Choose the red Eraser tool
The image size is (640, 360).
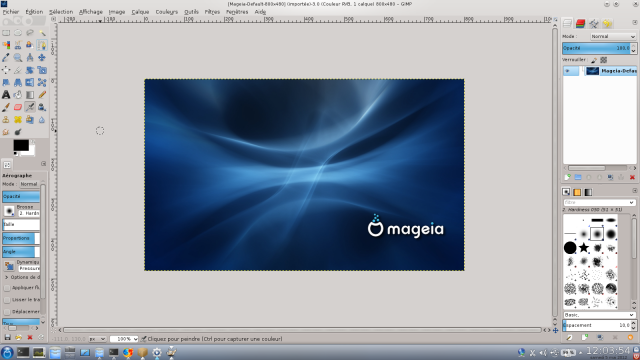point(18,107)
